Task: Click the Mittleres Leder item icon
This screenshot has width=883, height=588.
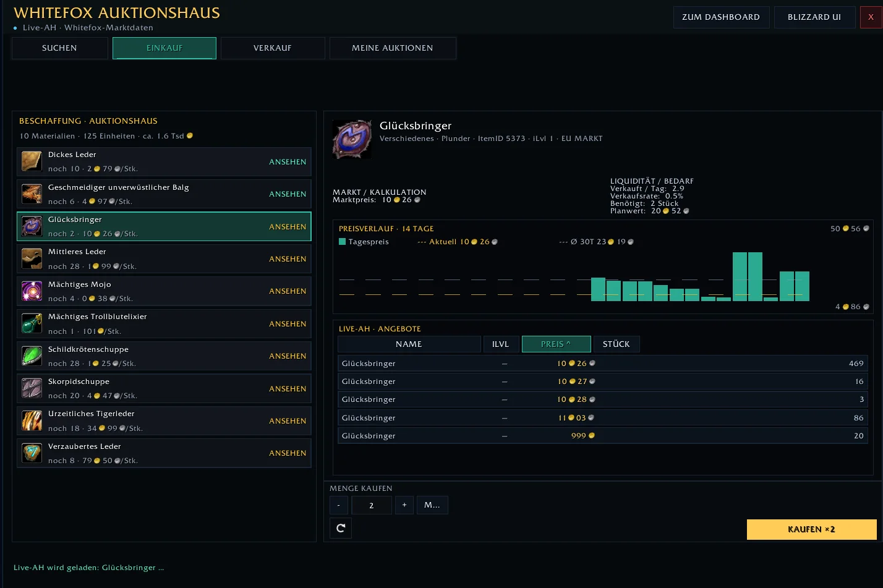Action: (32, 258)
